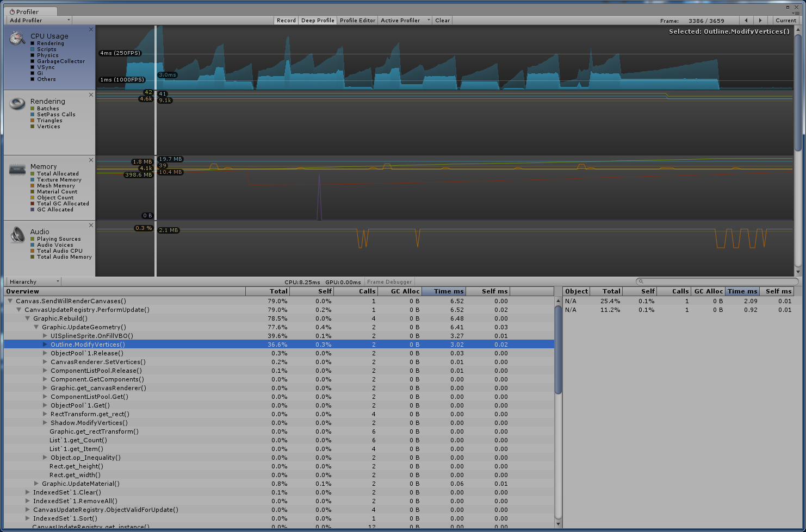Click the CPU Usage profiler icon
The height and width of the screenshot is (532, 806).
pos(16,38)
